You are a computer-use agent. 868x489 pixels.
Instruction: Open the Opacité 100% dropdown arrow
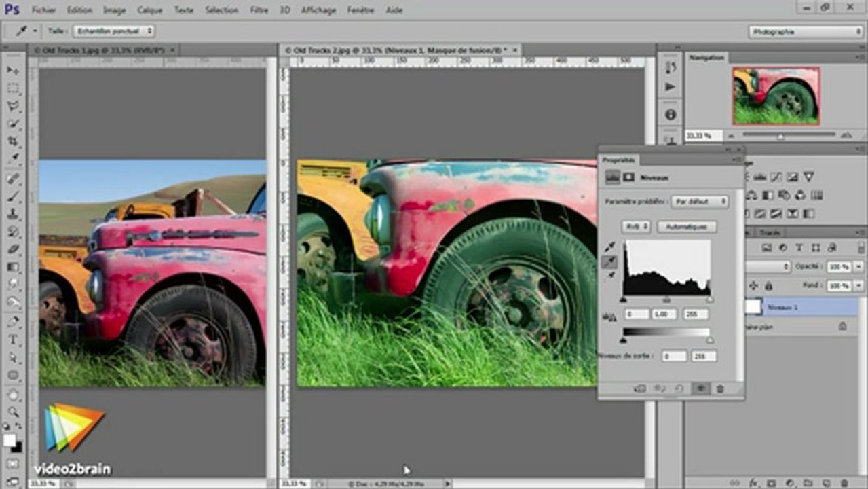[x=860, y=267]
